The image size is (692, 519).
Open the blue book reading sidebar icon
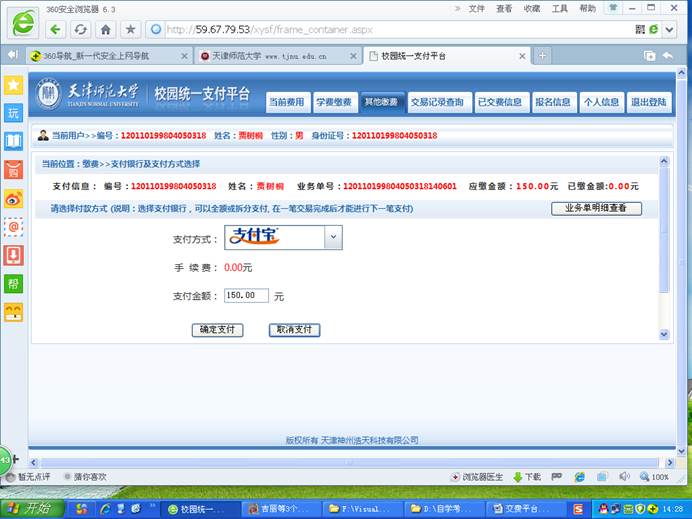tap(13, 141)
